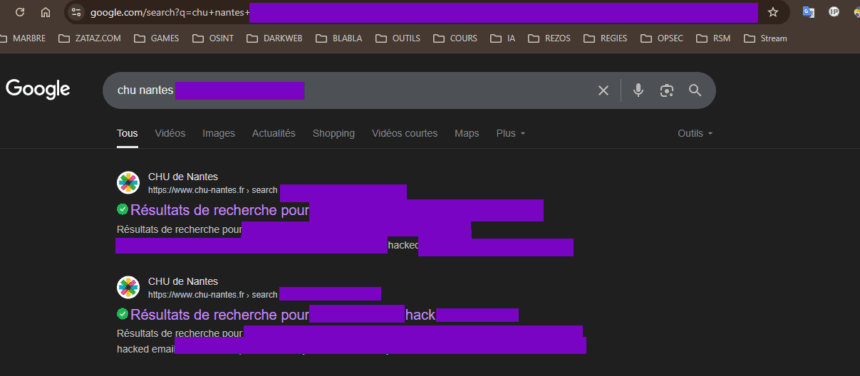Screen dimensions: 860x376
Task: Bookmark this page with the star icon
Action: (773, 12)
